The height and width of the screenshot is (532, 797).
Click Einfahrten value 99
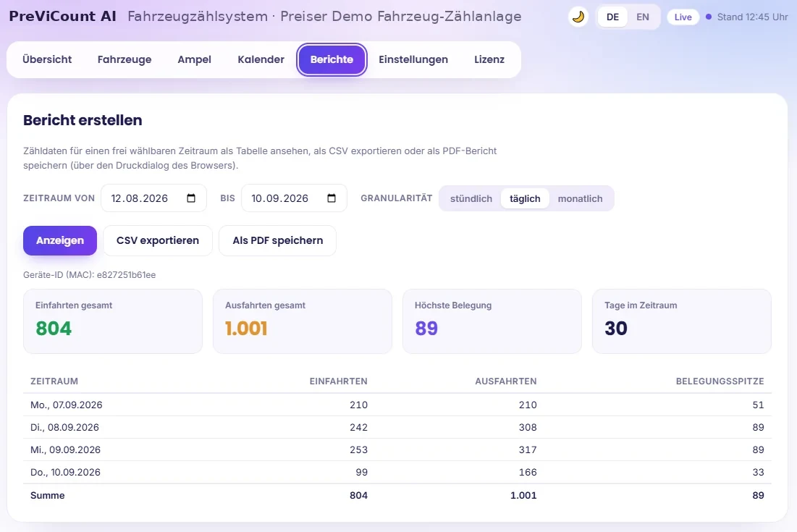pos(361,472)
